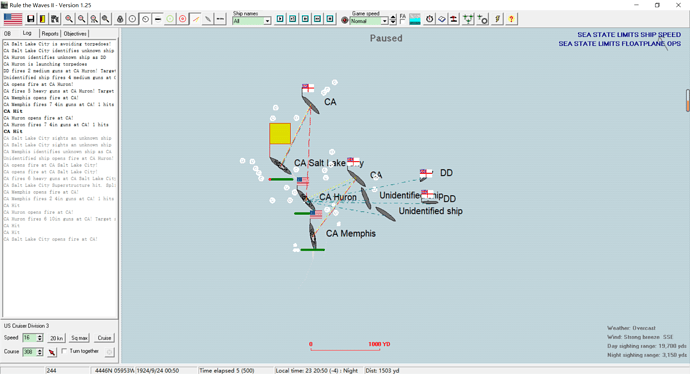Click the 20 kn speed button

tap(56, 338)
